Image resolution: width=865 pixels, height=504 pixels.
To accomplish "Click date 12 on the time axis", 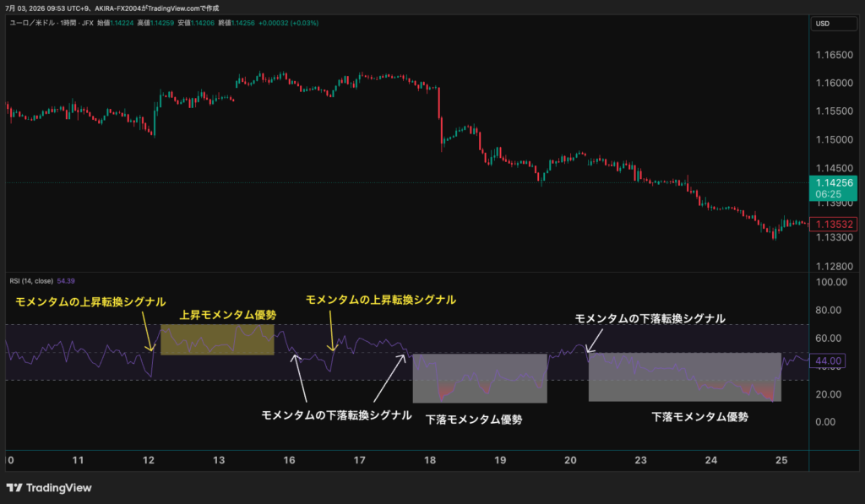I will point(149,460).
